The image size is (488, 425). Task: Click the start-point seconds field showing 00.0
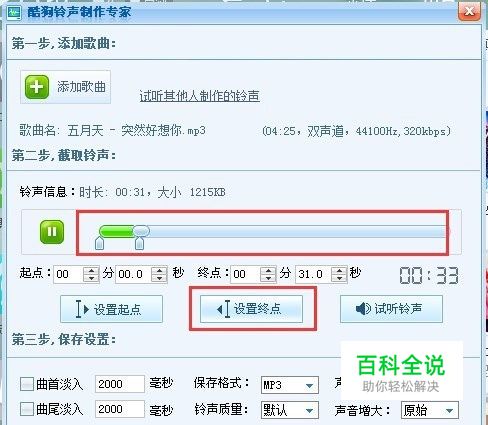133,274
